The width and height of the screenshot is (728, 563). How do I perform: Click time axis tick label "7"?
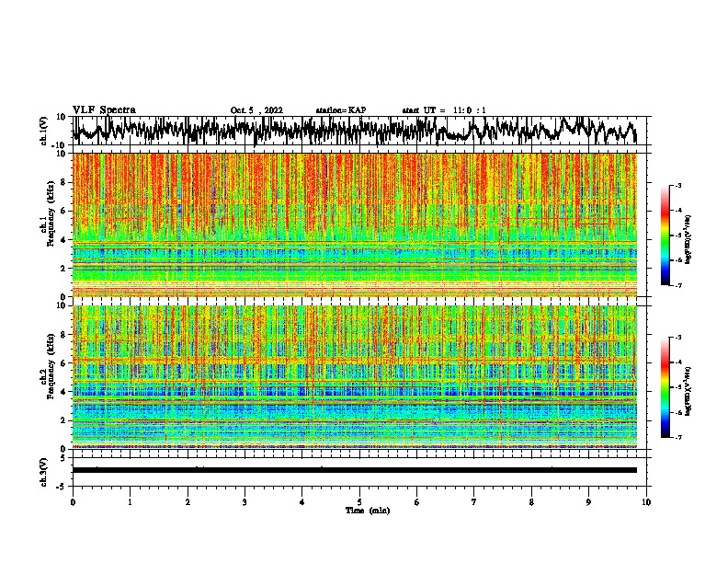point(474,502)
